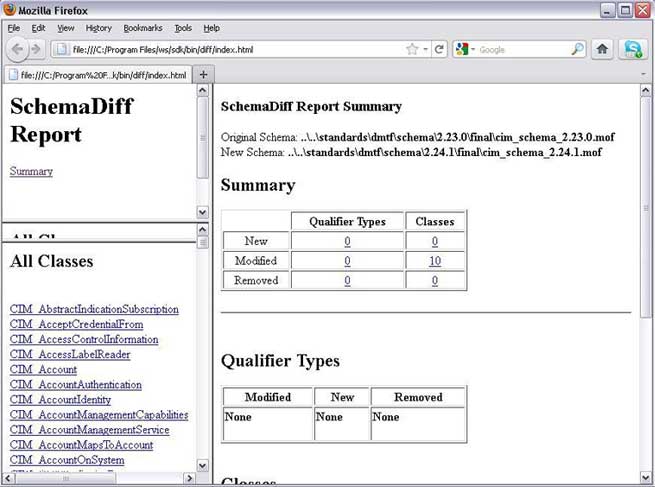Image resolution: width=655 pixels, height=487 pixels.
Task: Go back with the Back arrow button
Action: (x=17, y=49)
